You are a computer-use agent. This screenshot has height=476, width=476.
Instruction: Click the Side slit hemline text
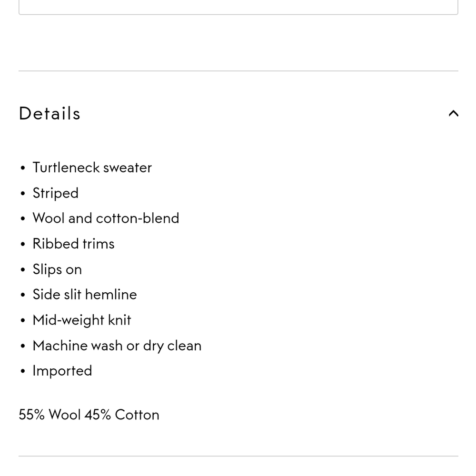tap(85, 295)
